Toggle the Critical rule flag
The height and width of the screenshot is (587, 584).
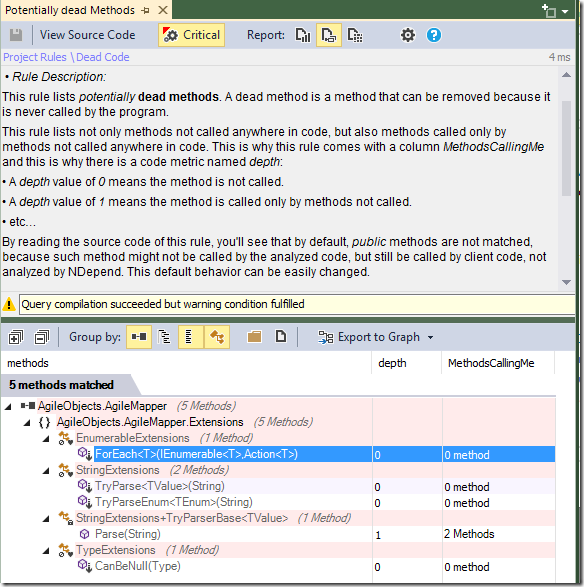pos(191,35)
